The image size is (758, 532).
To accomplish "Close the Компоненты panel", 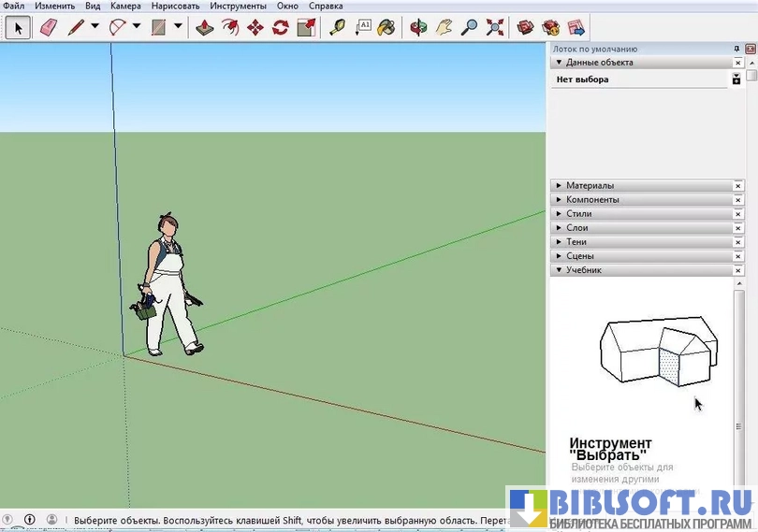I will [738, 200].
